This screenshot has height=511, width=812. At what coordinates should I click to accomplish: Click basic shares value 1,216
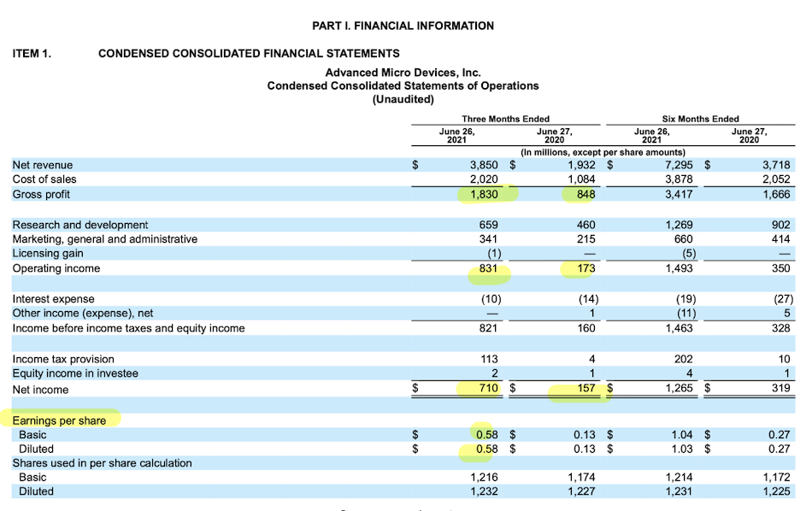[x=484, y=478]
